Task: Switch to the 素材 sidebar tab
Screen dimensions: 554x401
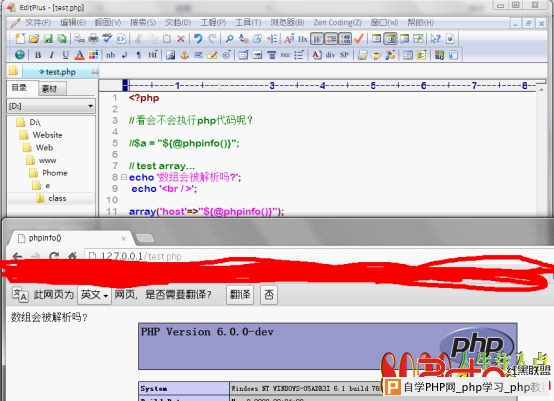Action: 49,89
